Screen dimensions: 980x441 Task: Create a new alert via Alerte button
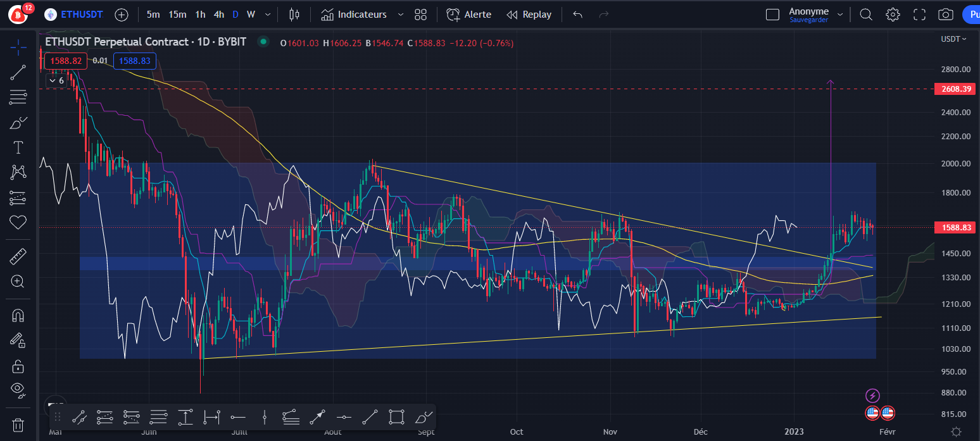tap(468, 14)
